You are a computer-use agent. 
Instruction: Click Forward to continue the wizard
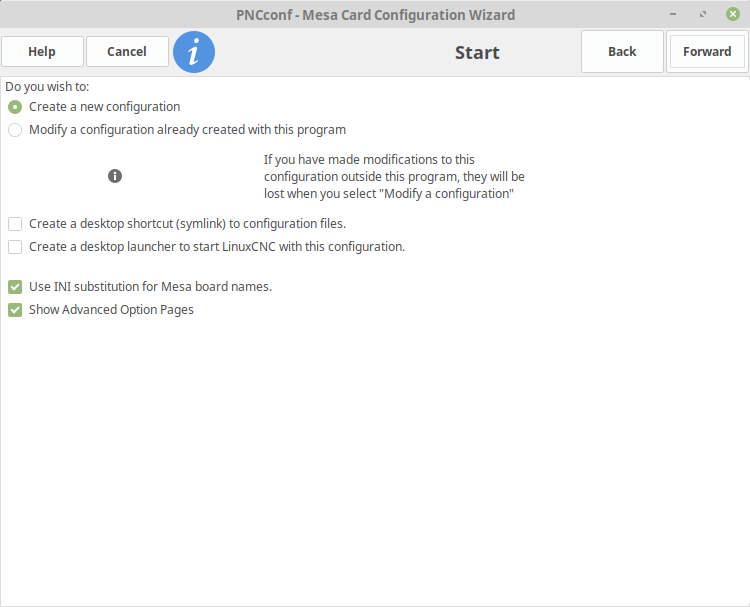pos(707,52)
